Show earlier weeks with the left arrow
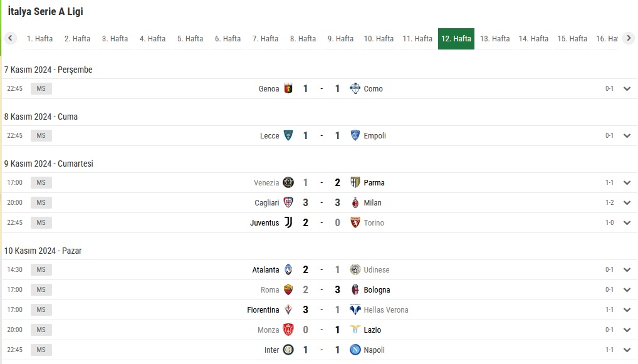Viewport: 638px width, 364px height. click(x=10, y=38)
